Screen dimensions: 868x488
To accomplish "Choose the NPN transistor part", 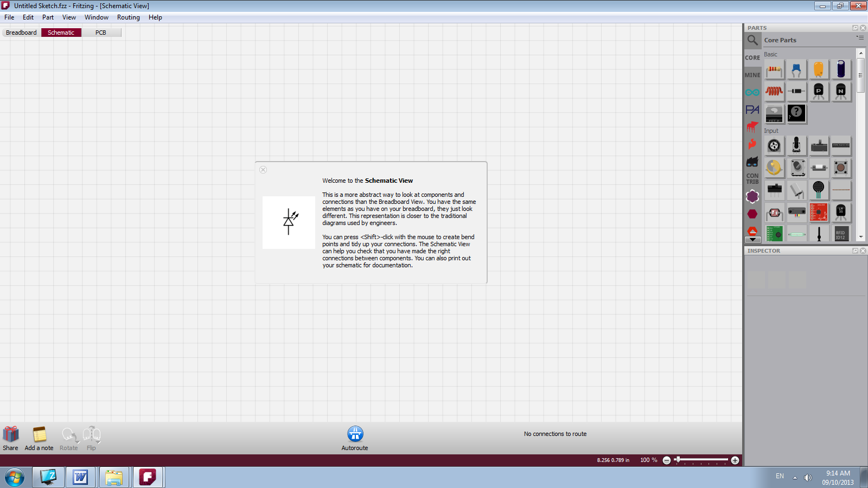I will pos(841,92).
